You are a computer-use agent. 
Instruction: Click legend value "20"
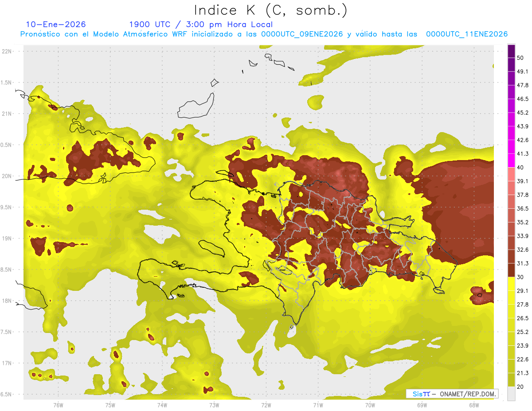coord(520,387)
